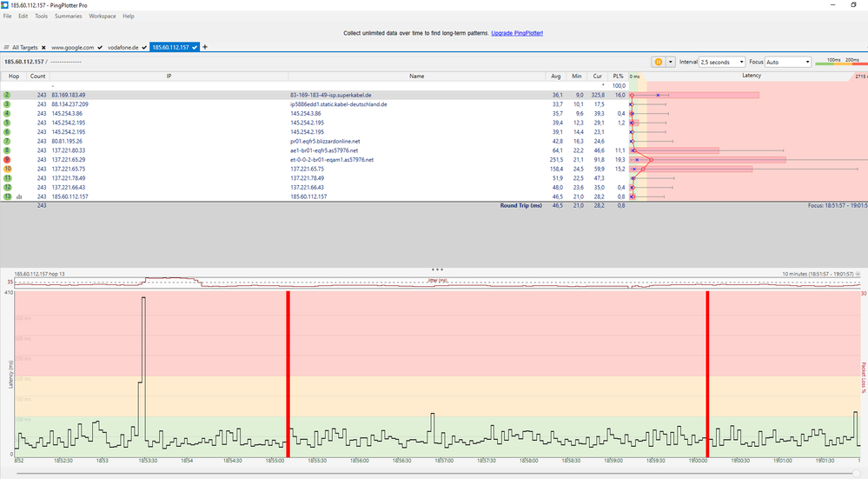Open the Interval 2,5 seconds dropdown
The width and height of the screenshot is (868, 479).
tap(722, 62)
